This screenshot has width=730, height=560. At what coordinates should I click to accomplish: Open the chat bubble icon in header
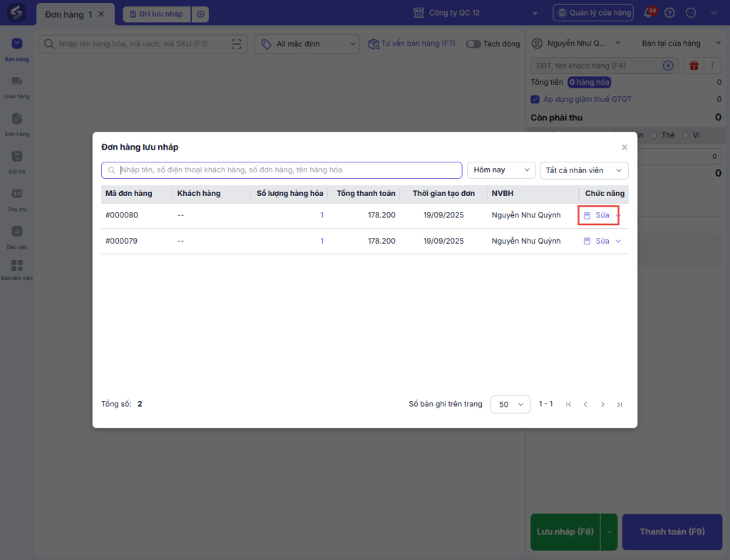click(691, 13)
